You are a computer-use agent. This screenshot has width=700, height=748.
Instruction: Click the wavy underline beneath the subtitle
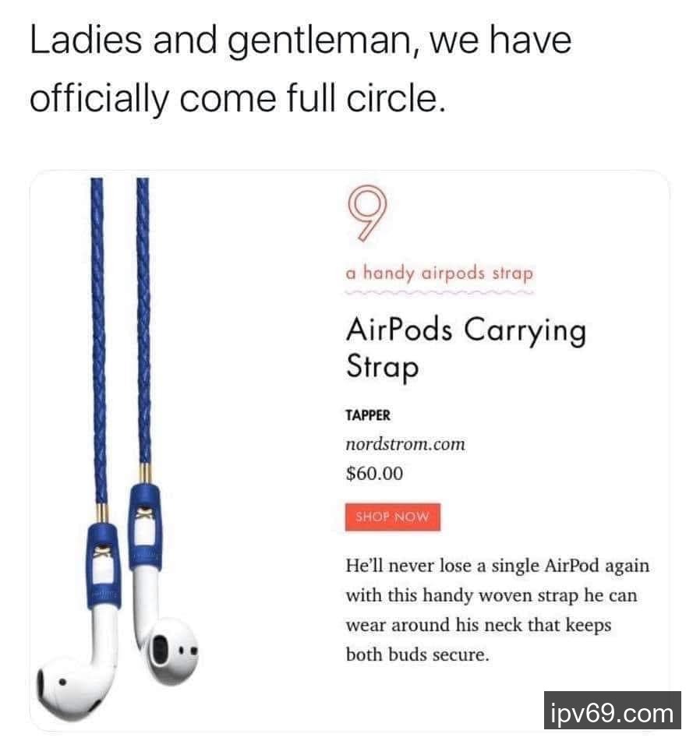(439, 291)
